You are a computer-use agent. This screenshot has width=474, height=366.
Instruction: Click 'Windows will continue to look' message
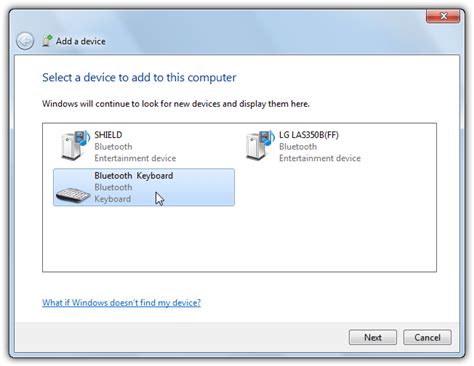tap(176, 104)
